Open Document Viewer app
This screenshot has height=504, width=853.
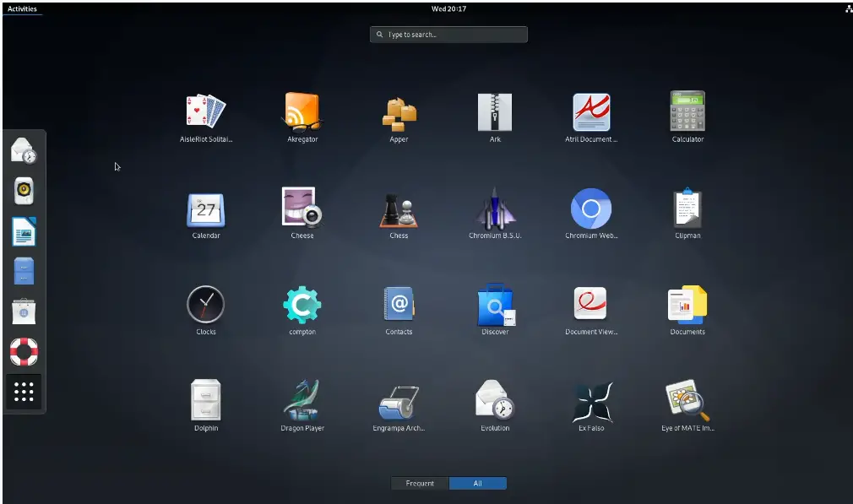tap(591, 303)
